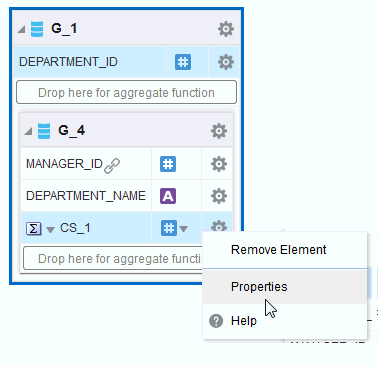Click the G_4 database group icon
Viewport: 378px width, 366px height.
coord(44,131)
